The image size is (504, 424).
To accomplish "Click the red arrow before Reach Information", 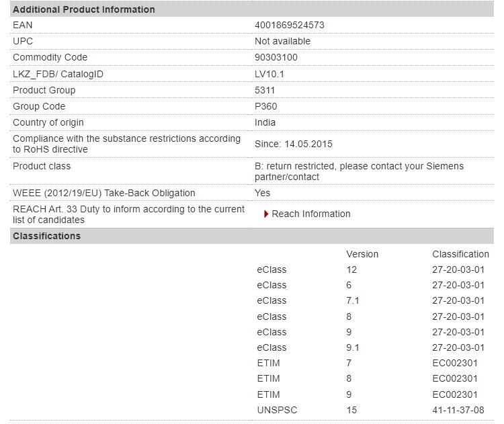I will point(266,214).
